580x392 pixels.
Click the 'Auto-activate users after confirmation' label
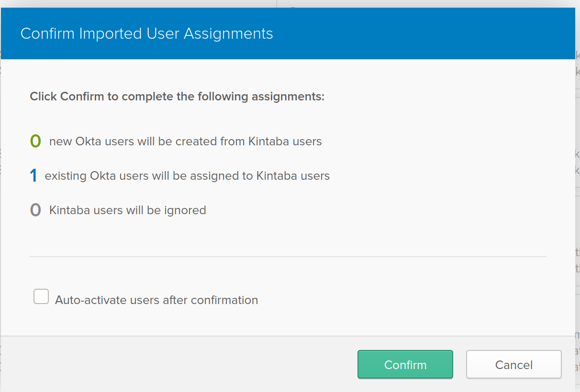pyautogui.click(x=156, y=300)
